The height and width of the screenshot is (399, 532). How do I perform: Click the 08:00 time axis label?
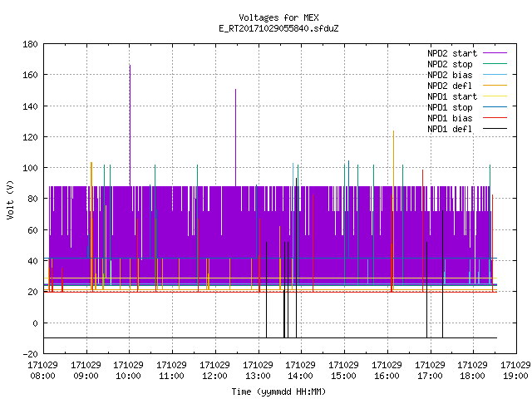[42, 376]
